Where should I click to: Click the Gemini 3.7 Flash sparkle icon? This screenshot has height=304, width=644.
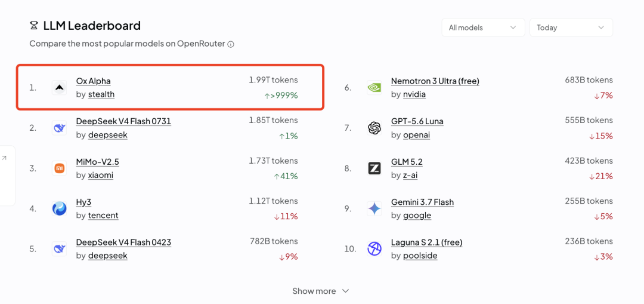coord(374,208)
